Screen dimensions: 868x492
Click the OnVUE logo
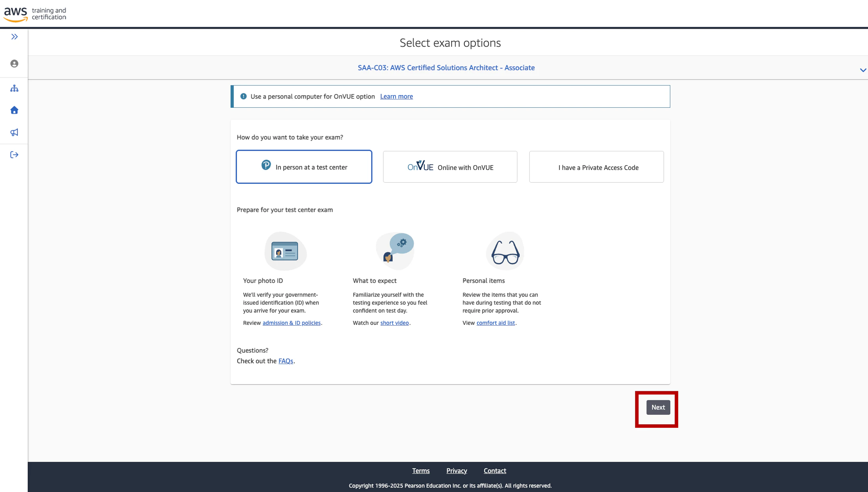coord(420,166)
